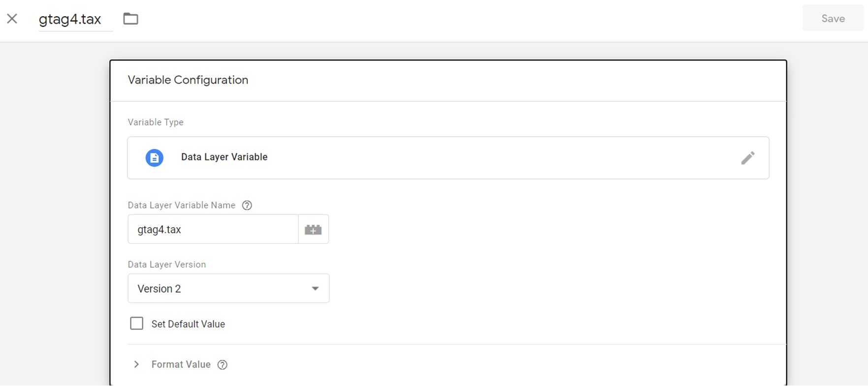Viewport: 868px width, 386px height.
Task: Click the blue Data Layer Variable icon
Action: tap(154, 158)
